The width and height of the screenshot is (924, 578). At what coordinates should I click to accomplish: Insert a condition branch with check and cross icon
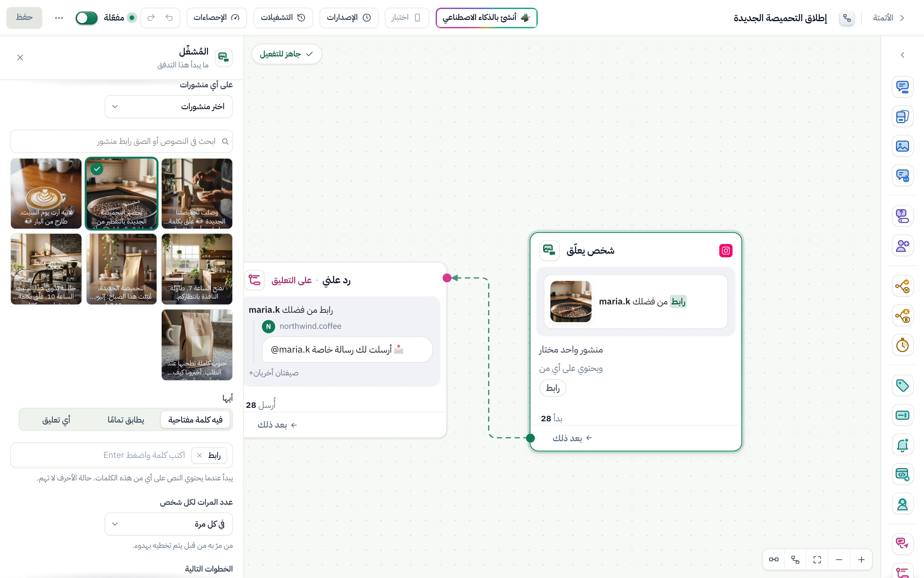902,286
